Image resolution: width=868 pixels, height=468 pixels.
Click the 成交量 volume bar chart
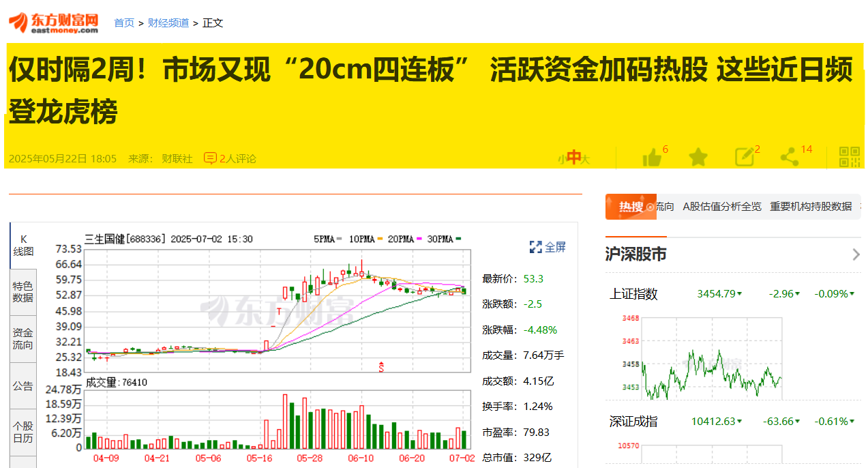278,419
